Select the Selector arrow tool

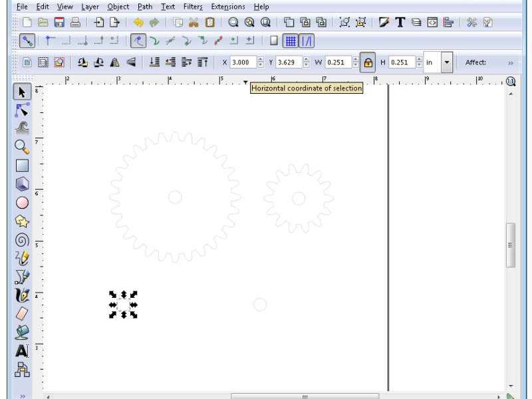(x=22, y=92)
